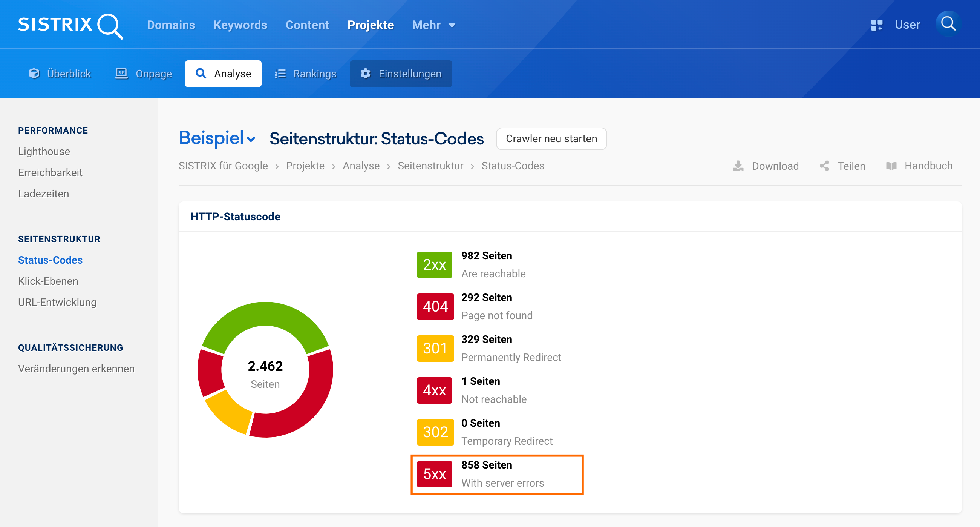Open the Handbuch book icon
The width and height of the screenshot is (980, 527).
pyautogui.click(x=891, y=166)
